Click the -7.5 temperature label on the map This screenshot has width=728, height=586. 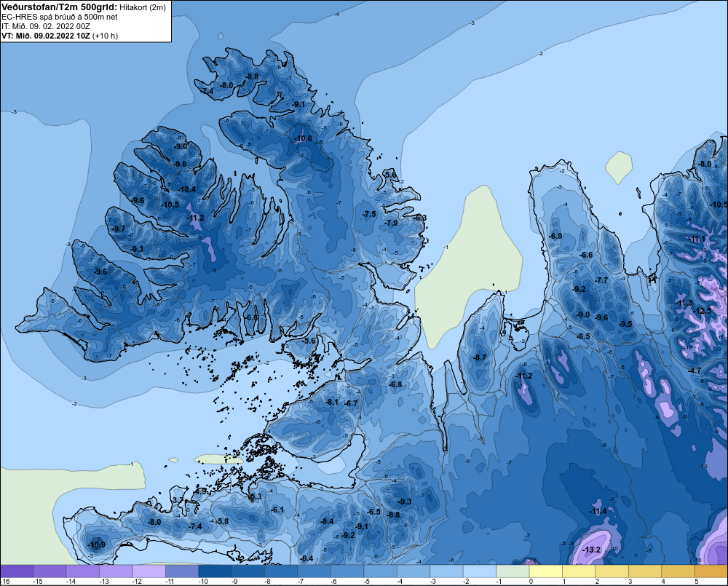(x=368, y=214)
